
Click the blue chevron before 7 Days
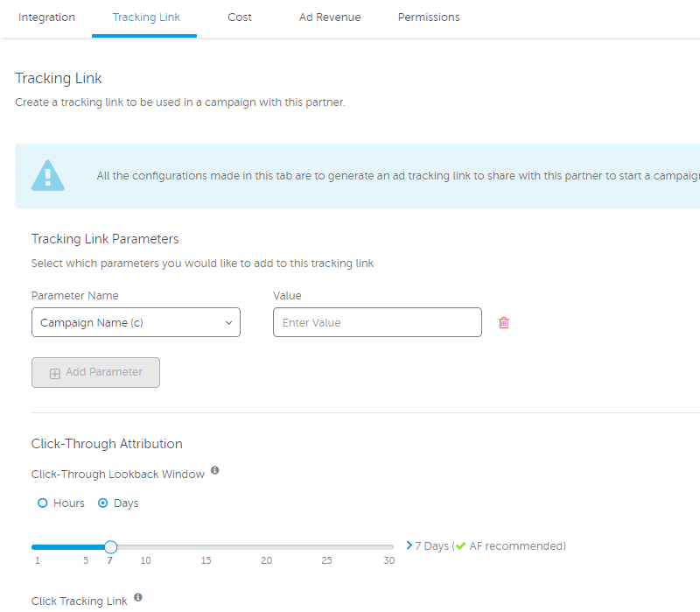click(409, 545)
